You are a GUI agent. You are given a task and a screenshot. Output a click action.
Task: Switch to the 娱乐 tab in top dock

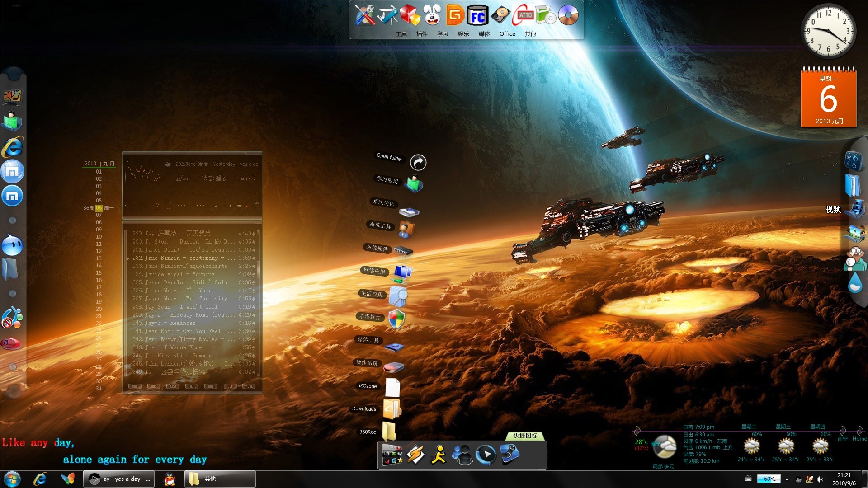[463, 34]
